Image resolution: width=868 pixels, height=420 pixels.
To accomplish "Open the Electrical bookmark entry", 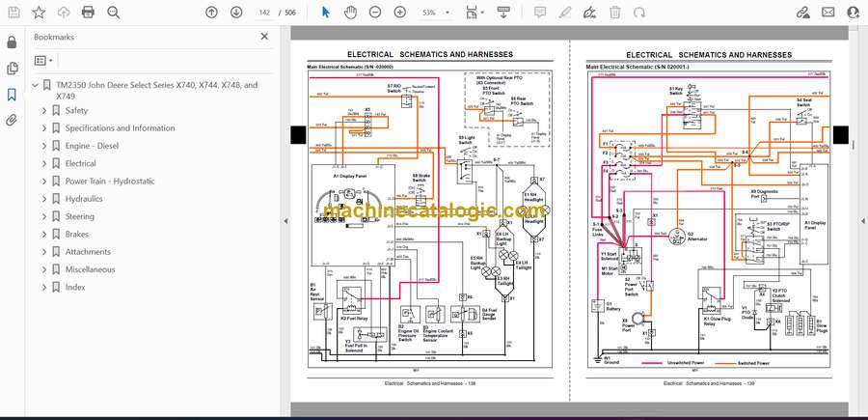I will tap(80, 163).
